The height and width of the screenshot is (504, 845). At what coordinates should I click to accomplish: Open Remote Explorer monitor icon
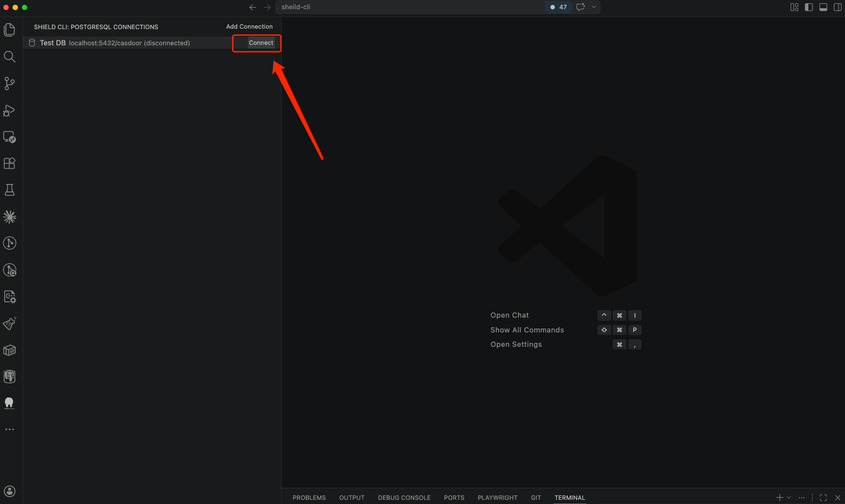pyautogui.click(x=9, y=137)
